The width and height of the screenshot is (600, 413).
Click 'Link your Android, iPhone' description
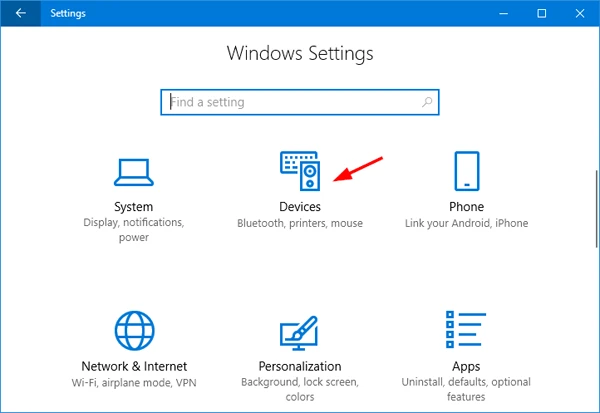click(x=466, y=224)
